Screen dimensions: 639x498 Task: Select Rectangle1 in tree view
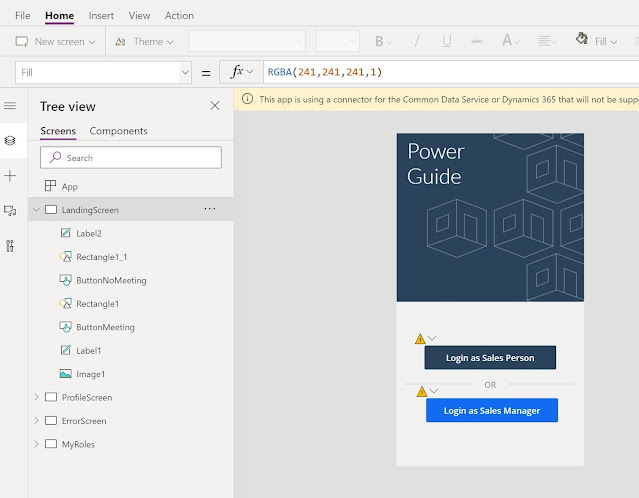[131, 304]
